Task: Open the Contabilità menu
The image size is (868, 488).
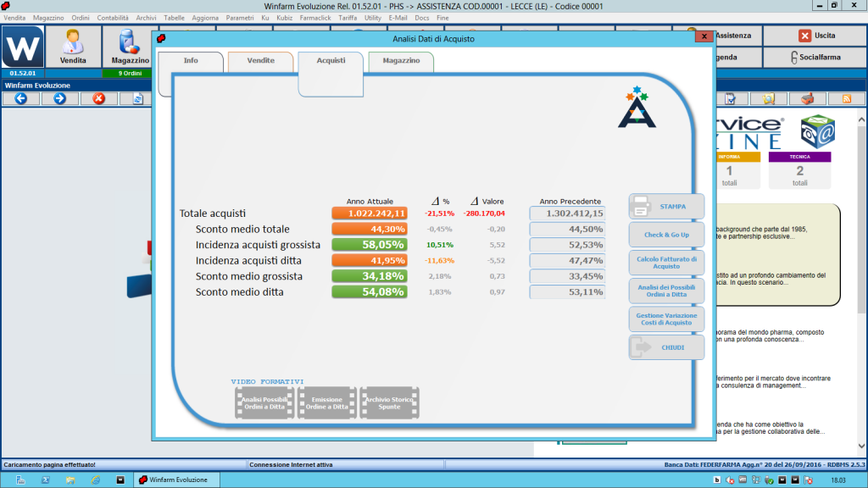Action: coord(113,18)
